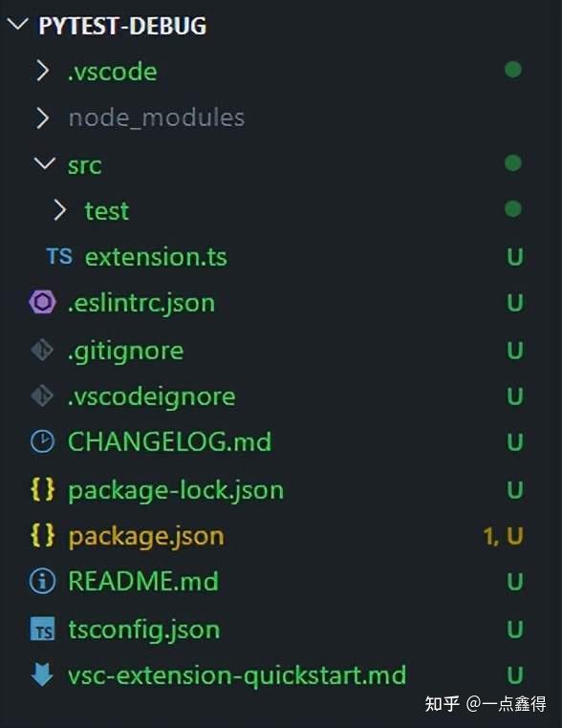Click the braces icon of package-lock.json

point(42,489)
